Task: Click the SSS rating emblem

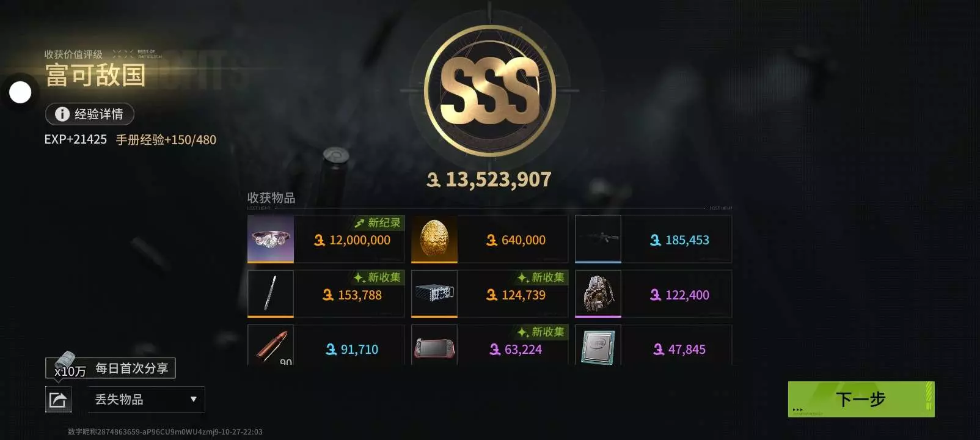Action: [490, 90]
